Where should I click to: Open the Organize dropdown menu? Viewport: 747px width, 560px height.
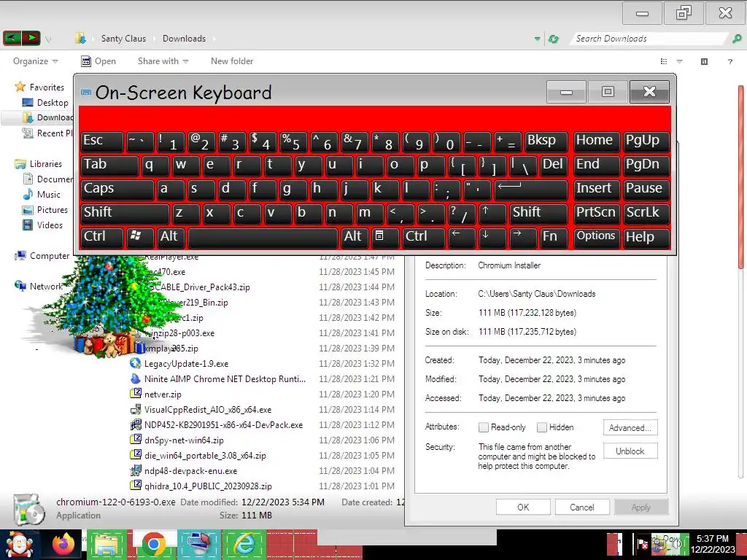pyautogui.click(x=35, y=61)
